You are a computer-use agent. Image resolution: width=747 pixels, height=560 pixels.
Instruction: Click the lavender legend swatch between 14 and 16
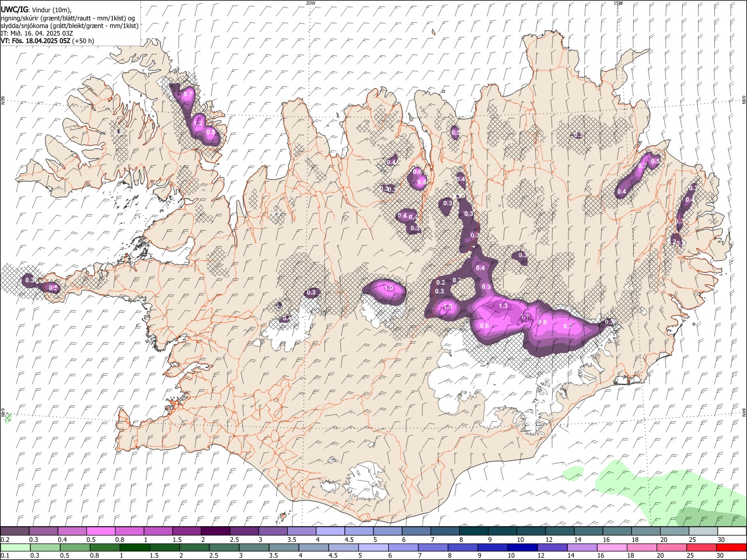click(582, 548)
